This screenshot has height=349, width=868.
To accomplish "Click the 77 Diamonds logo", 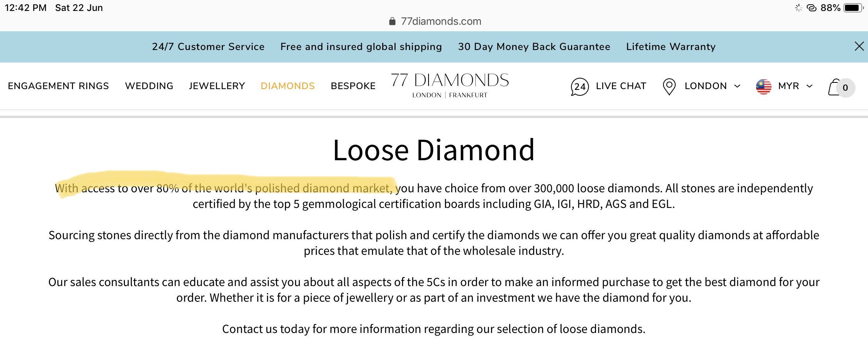I will (450, 85).
